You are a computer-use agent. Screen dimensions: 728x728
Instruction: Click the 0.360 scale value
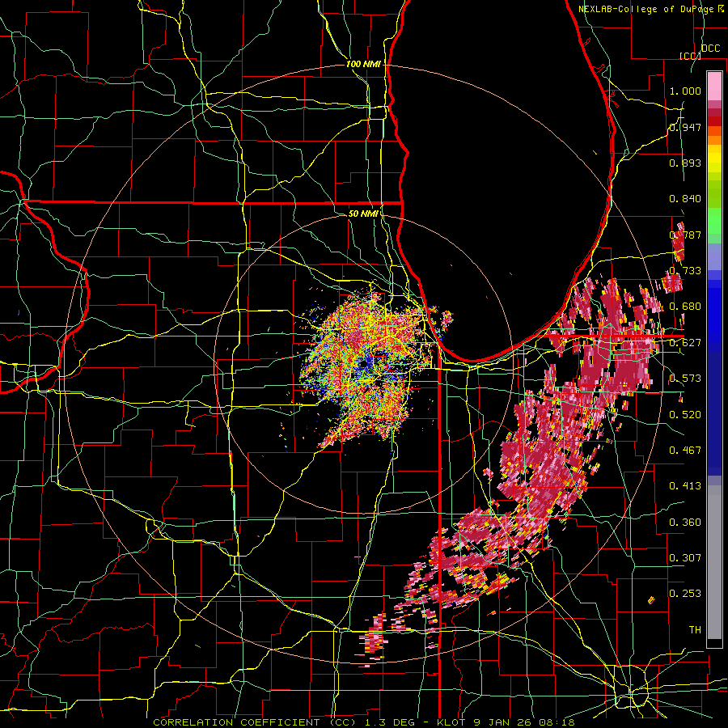point(685,522)
